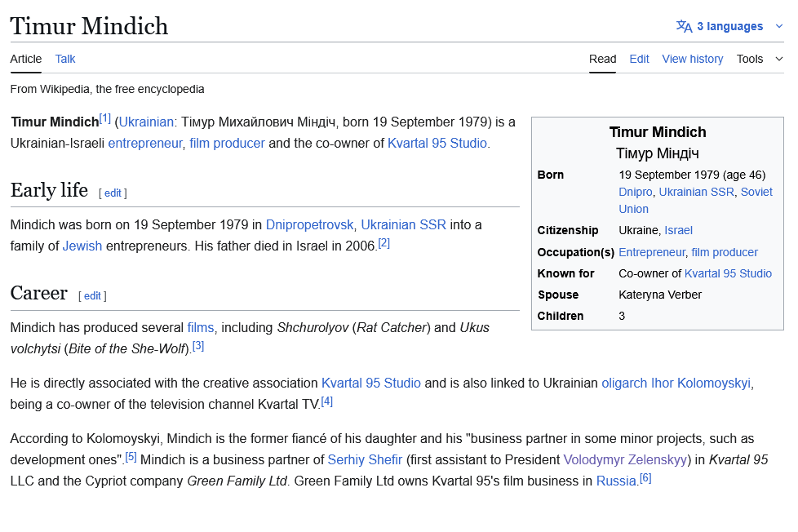Open citation reference [3]
This screenshot has width=798, height=532.
click(198, 346)
